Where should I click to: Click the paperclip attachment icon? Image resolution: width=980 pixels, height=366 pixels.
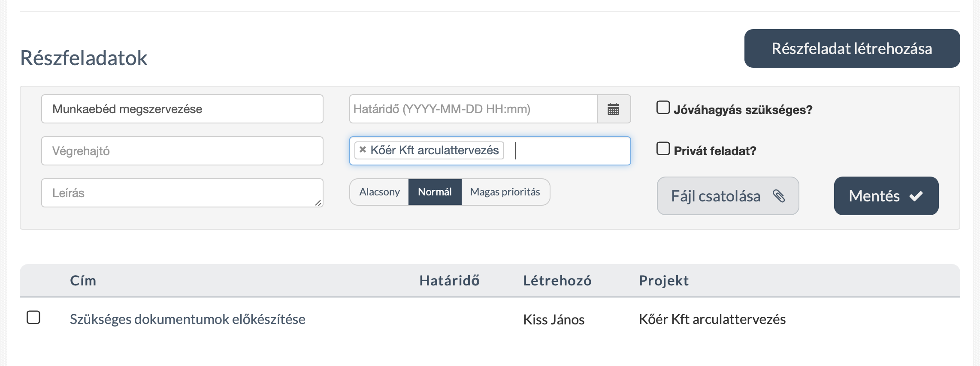tap(779, 197)
